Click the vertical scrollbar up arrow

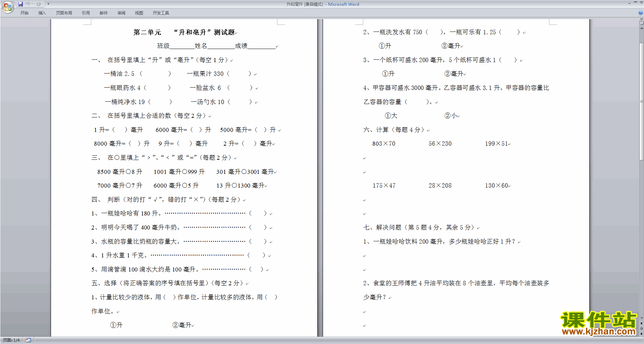[x=642, y=28]
